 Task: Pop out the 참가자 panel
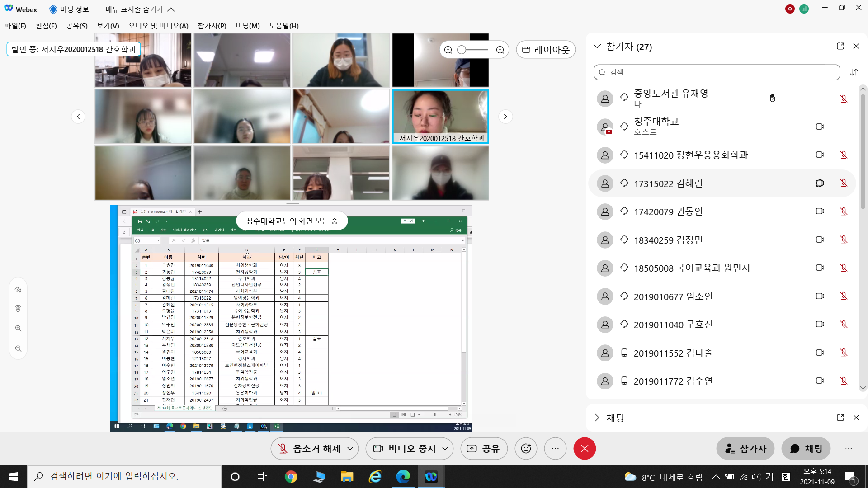pos(840,46)
